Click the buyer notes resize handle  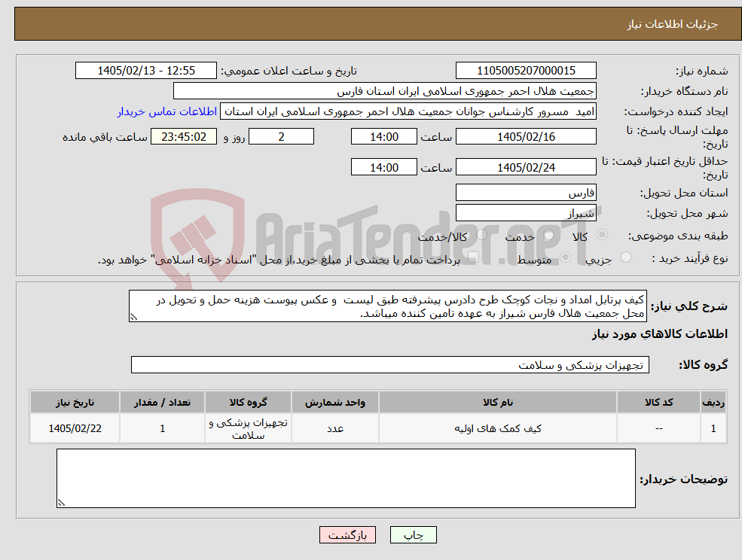coord(61,504)
